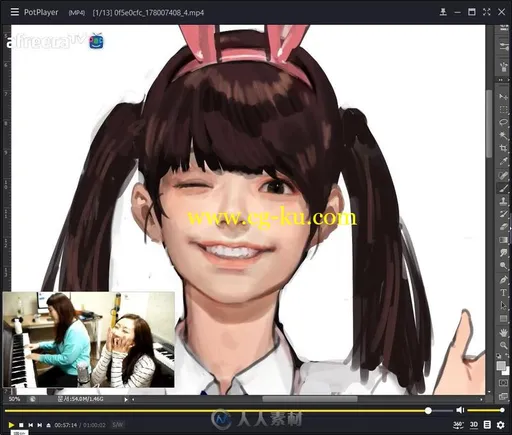Set the volume slider to maximum

(502, 410)
